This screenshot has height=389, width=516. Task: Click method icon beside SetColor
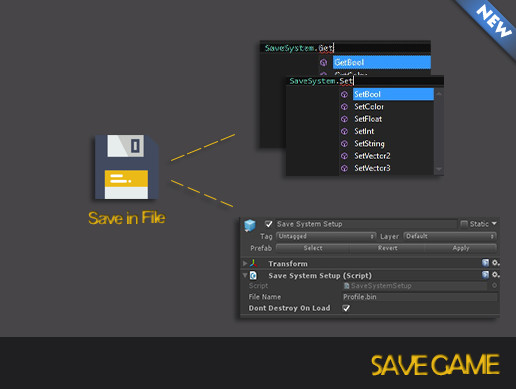344,107
